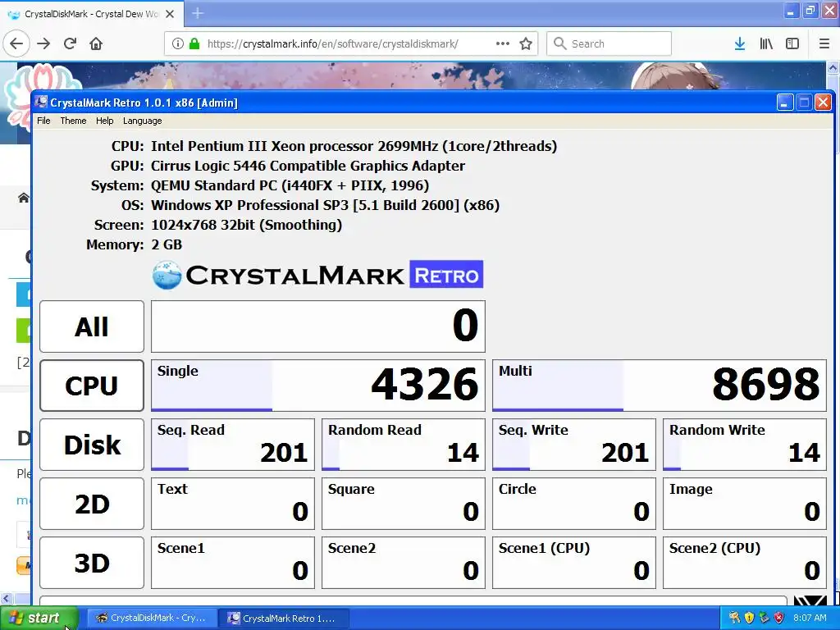Click the Random Write score 14

(745, 444)
